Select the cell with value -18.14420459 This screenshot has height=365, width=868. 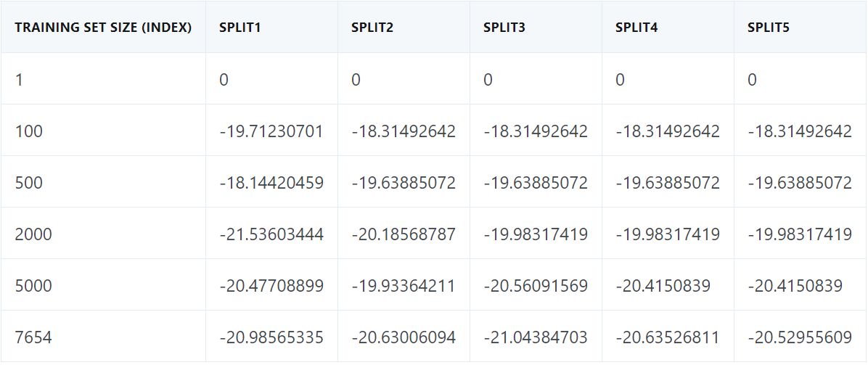[271, 183]
